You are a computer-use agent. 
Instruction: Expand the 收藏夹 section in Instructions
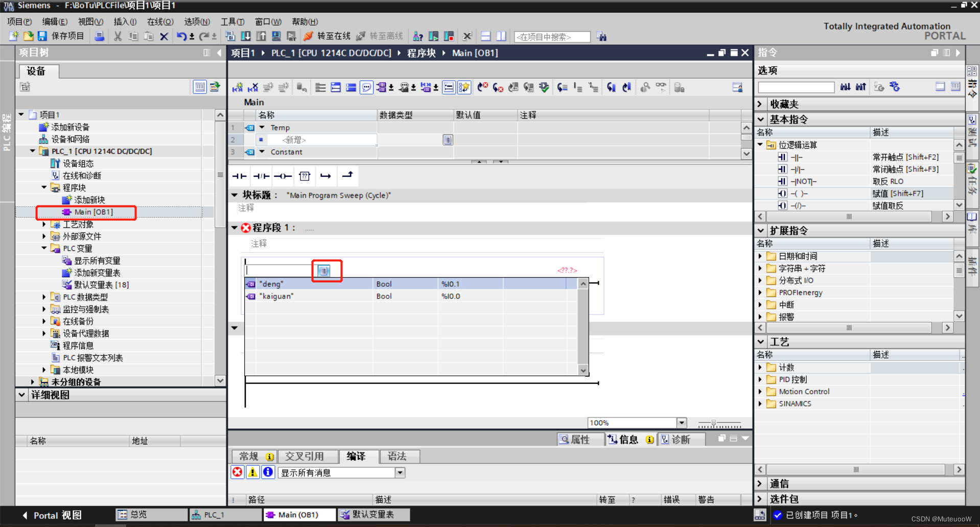click(760, 104)
